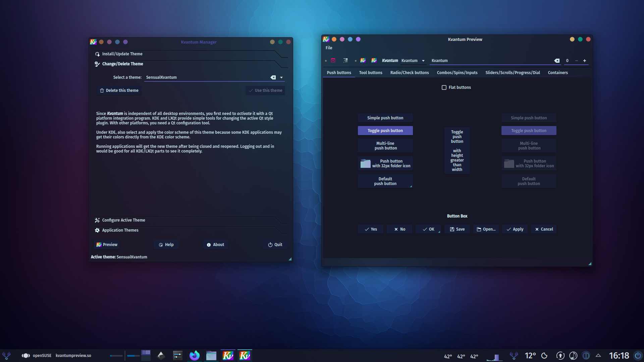Click the purple dot in Kvantum Preview titlebar
The height and width of the screenshot is (362, 644).
tap(358, 39)
